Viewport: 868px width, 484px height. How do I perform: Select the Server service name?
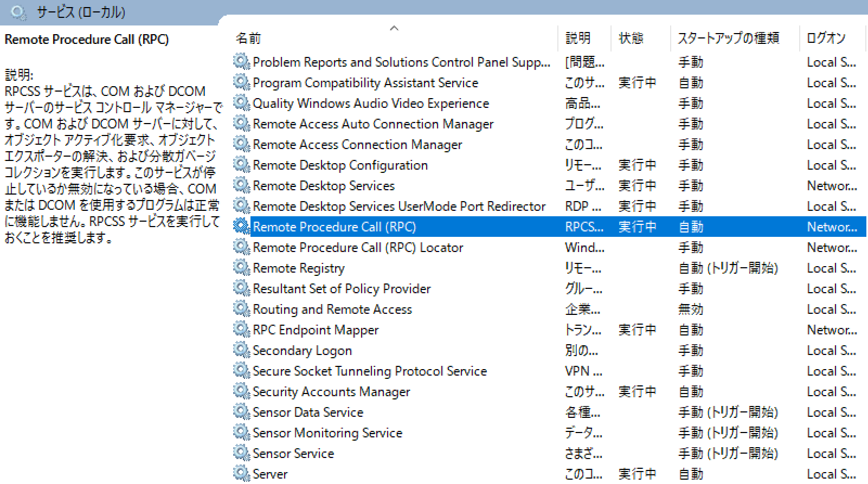click(270, 474)
